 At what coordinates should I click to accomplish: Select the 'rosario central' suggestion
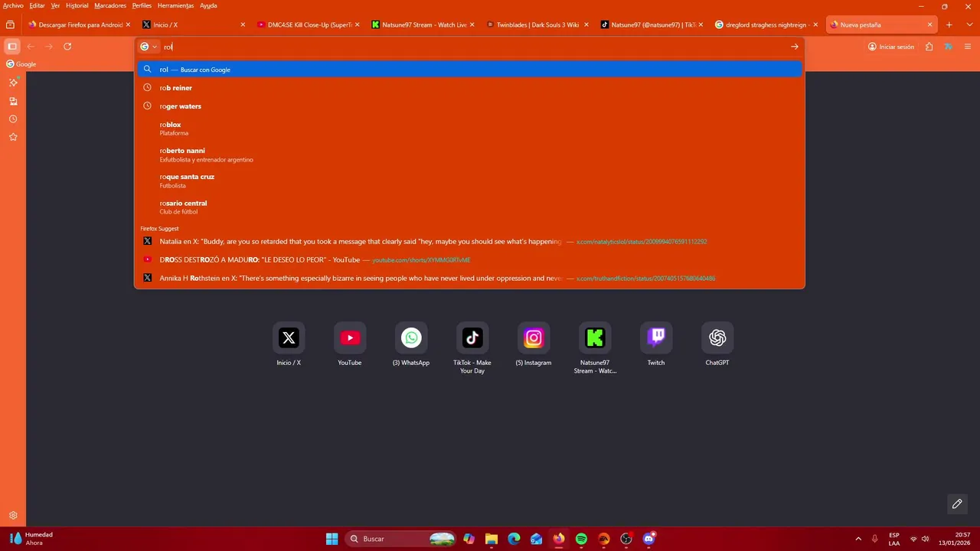[x=469, y=207]
